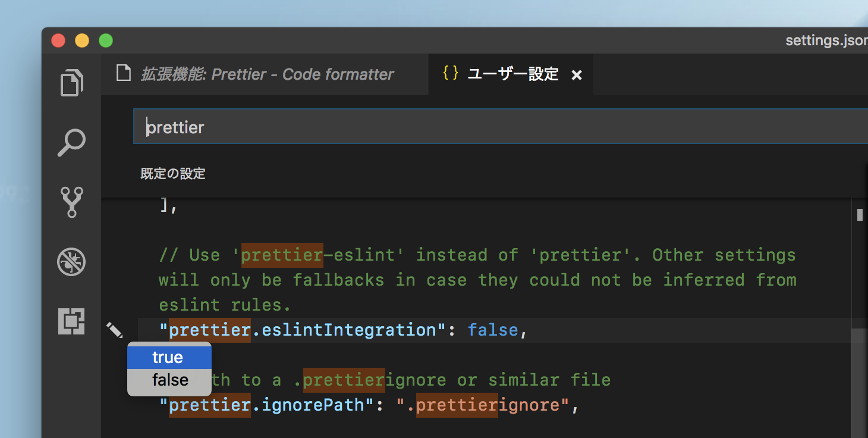The height and width of the screenshot is (438, 868).
Task: Open the Debug view
Action: coord(72,262)
